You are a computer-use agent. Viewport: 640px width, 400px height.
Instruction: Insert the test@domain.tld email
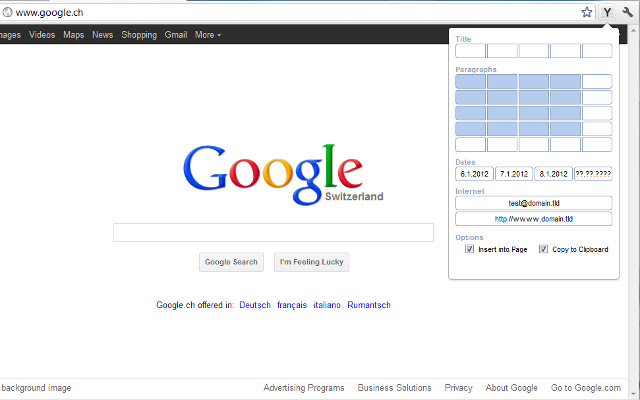pyautogui.click(x=533, y=203)
